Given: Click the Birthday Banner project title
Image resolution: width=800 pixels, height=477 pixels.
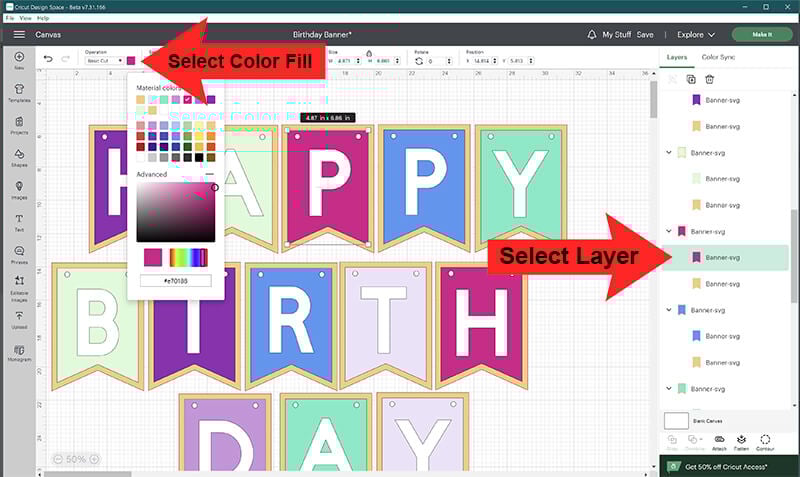Looking at the screenshot, I should tap(322, 35).
